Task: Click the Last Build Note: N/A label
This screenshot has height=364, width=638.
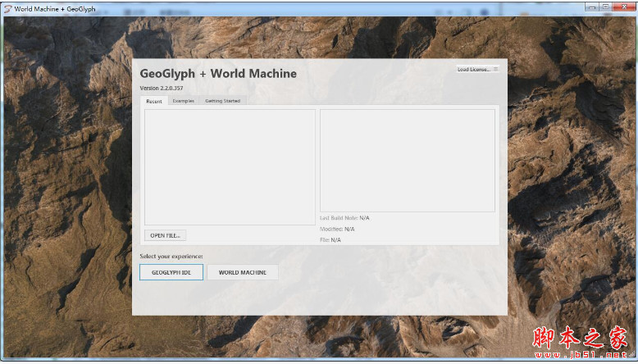Action: pos(344,218)
